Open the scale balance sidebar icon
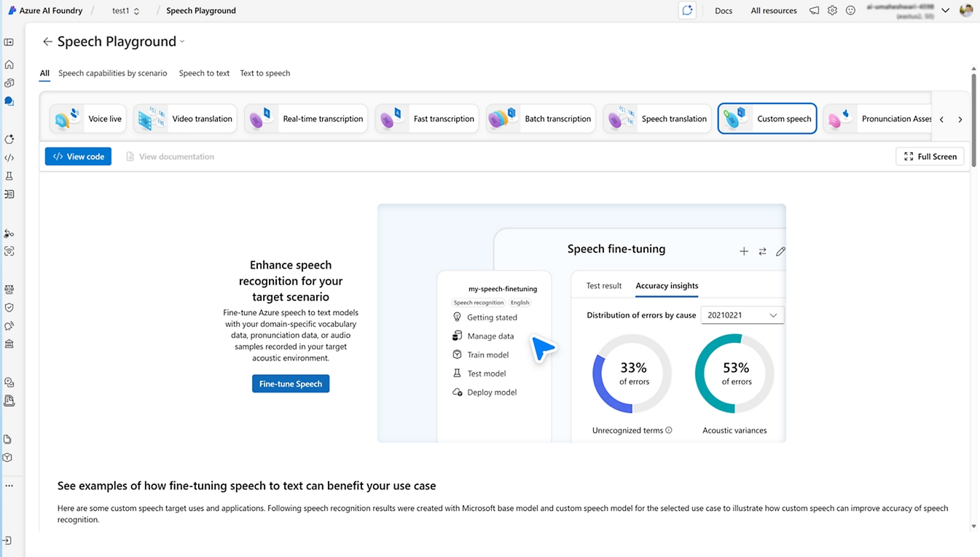This screenshot has width=980, height=557. (9, 289)
